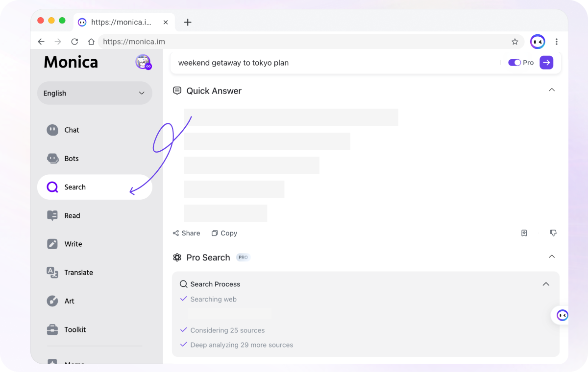Open the Art generator
The image size is (588, 372).
[69, 301]
